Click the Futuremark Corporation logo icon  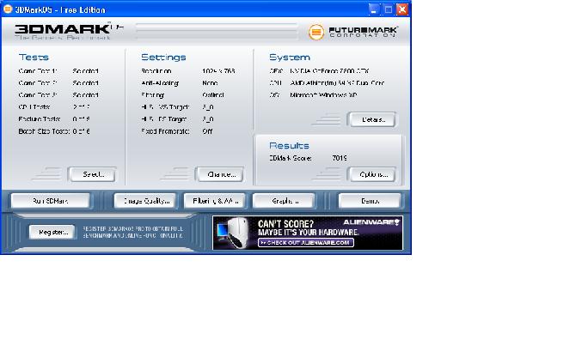(316, 33)
